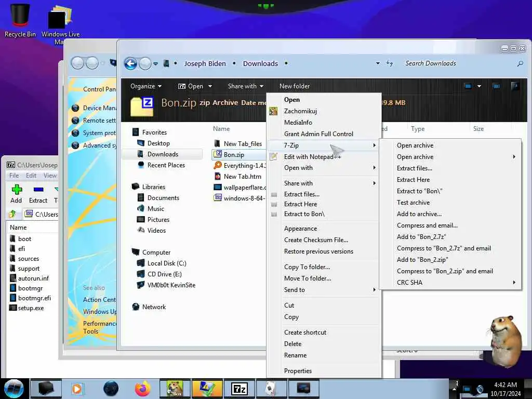Expand the Share with toolbar dropdown
The width and height of the screenshot is (532, 399).
[x=246, y=86]
